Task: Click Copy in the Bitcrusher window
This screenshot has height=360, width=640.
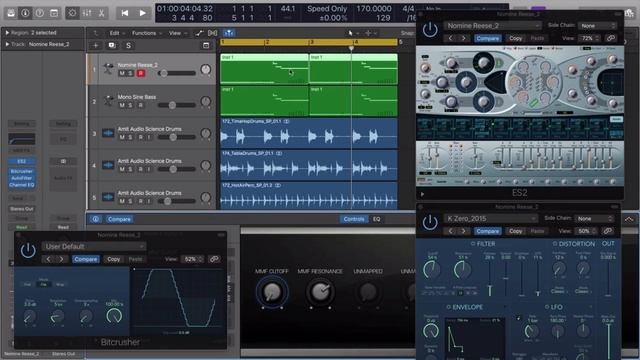Action: [113, 259]
